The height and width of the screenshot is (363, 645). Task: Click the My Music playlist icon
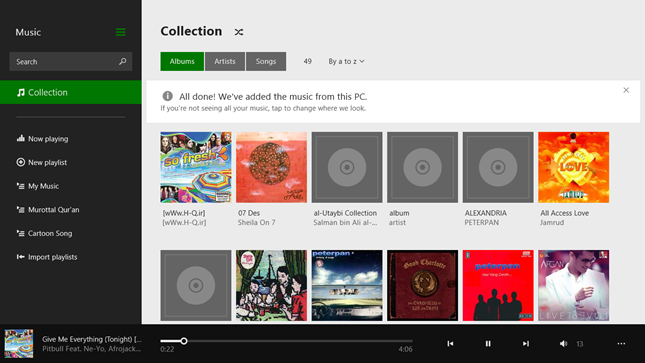coord(21,186)
